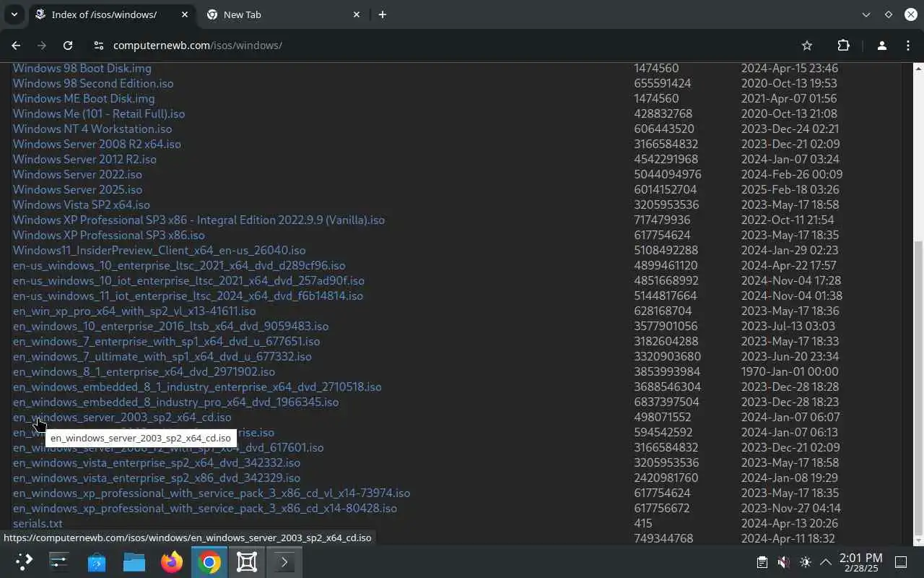Open a new tab with plus button
The image size is (924, 578).
pyautogui.click(x=383, y=14)
